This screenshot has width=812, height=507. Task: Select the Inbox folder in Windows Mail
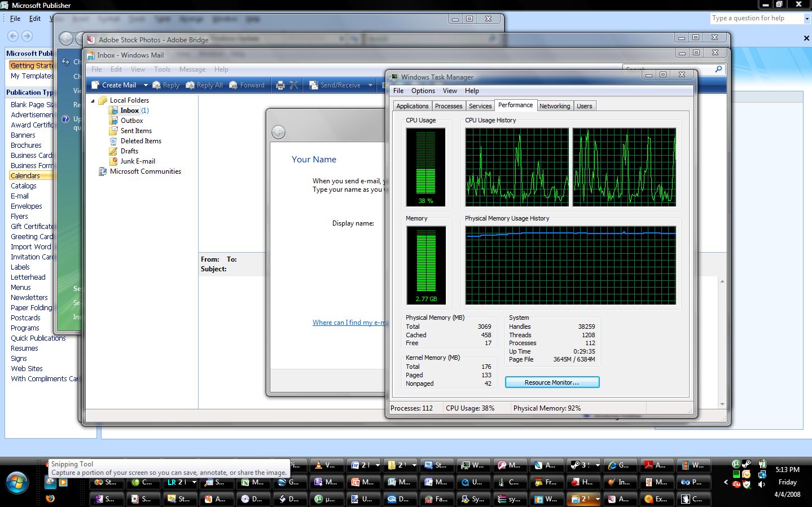130,111
